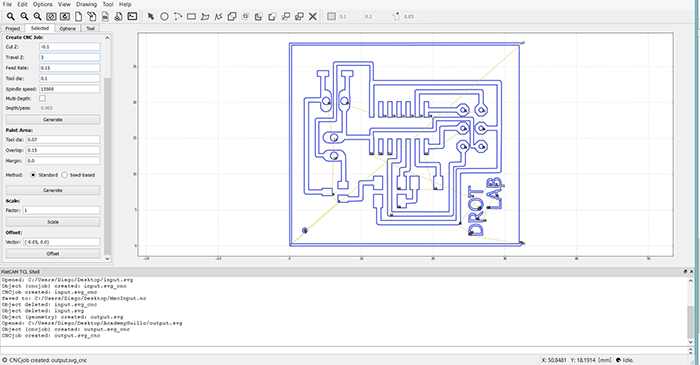700x365 pixels.
Task: Toggle the snap to grid icon
Action: [x=331, y=17]
